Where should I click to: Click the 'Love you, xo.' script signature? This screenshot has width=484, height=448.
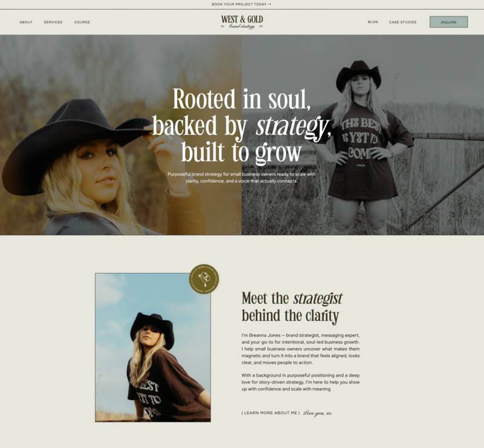pyautogui.click(x=317, y=413)
